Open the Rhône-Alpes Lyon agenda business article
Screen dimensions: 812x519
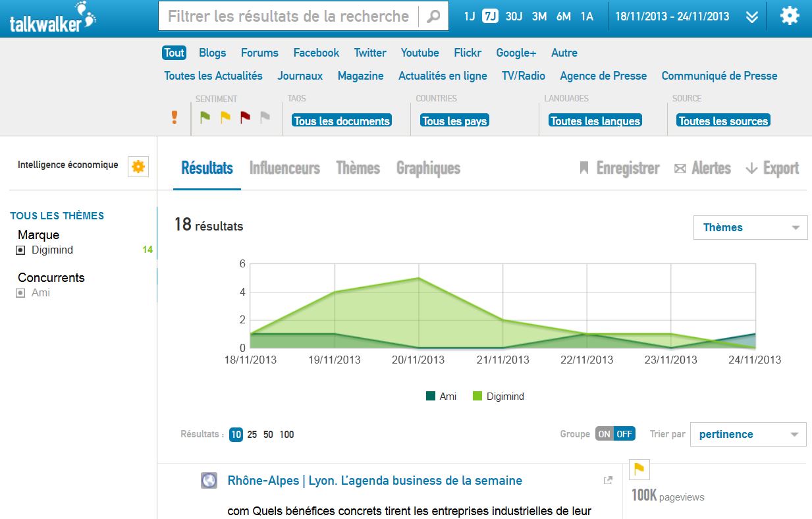375,481
